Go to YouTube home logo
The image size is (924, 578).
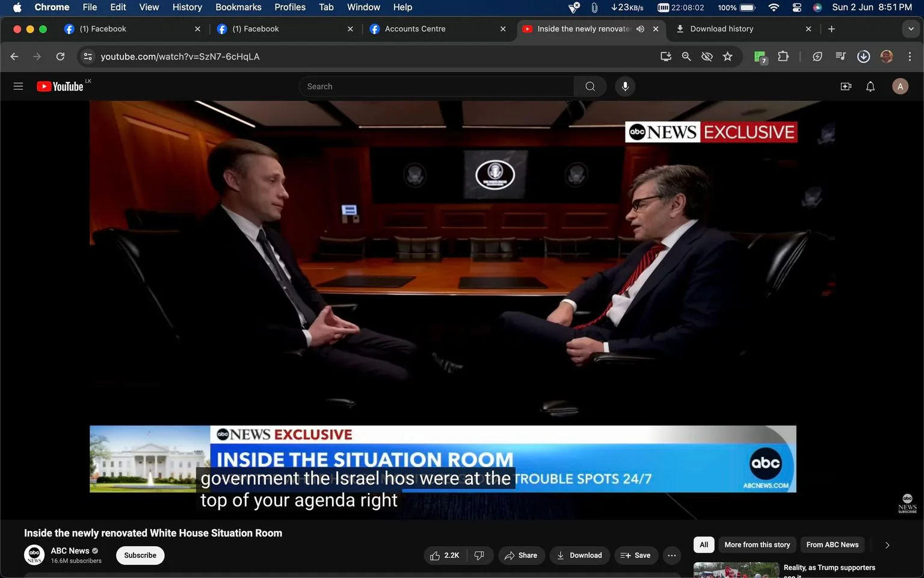(60, 87)
